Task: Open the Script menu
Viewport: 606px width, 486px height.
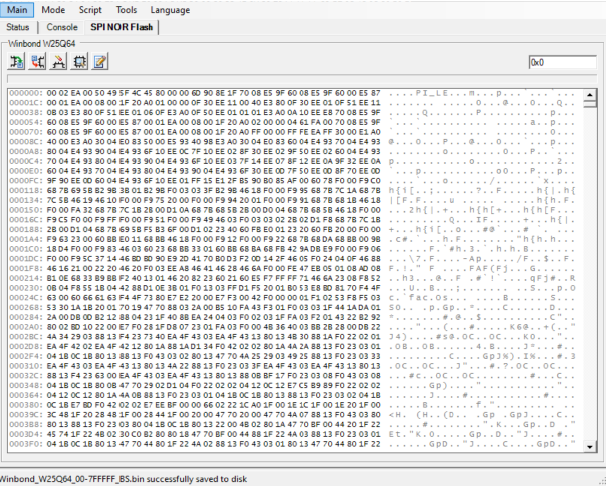Action: (x=90, y=10)
